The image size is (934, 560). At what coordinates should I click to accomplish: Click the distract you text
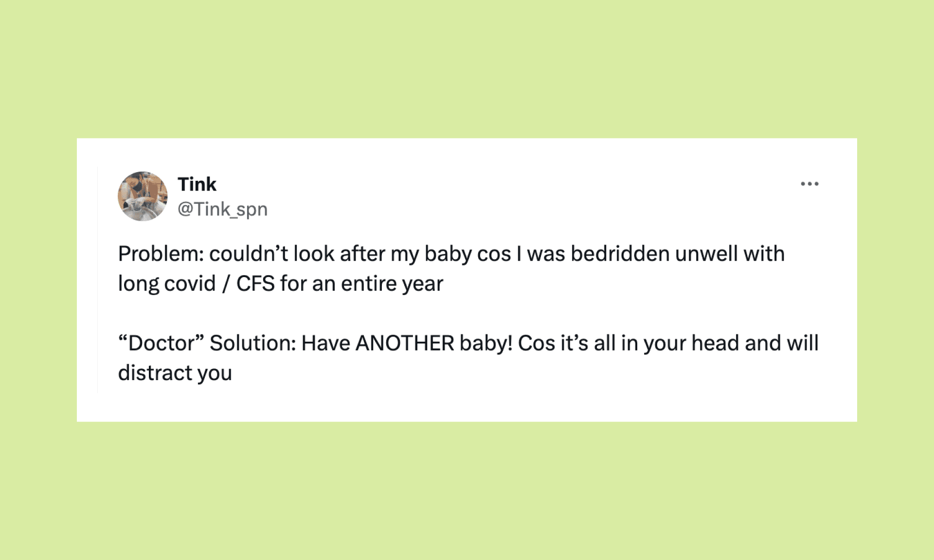tap(175, 372)
